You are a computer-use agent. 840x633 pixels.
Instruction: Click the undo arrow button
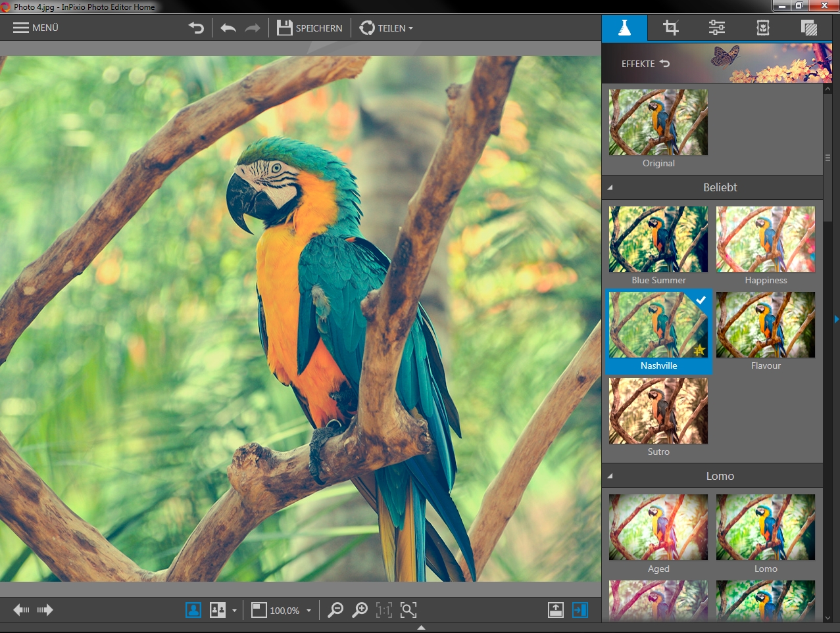(228, 28)
